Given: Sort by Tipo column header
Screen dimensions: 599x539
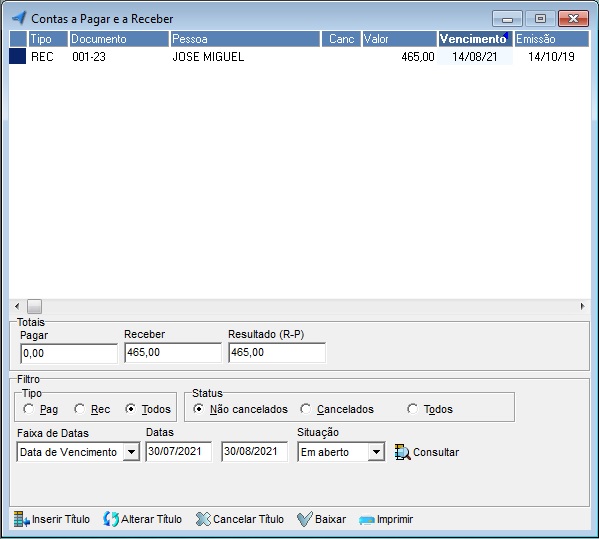Looking at the screenshot, I should point(48,39).
